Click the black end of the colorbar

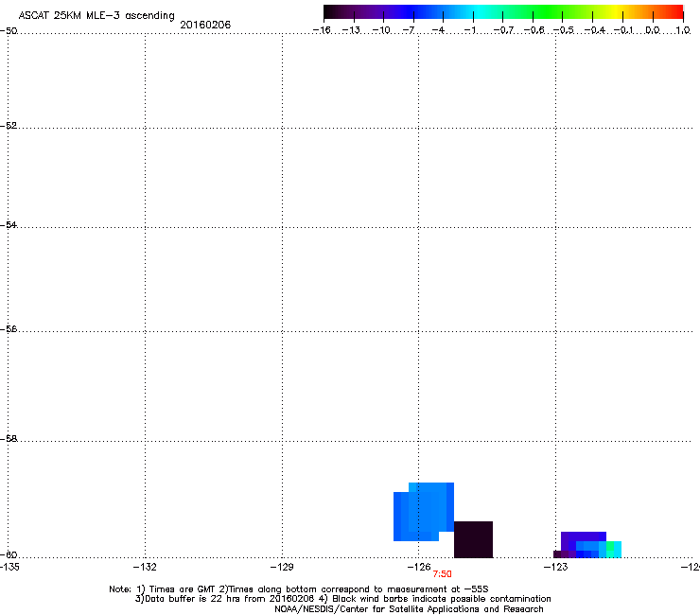coord(330,11)
